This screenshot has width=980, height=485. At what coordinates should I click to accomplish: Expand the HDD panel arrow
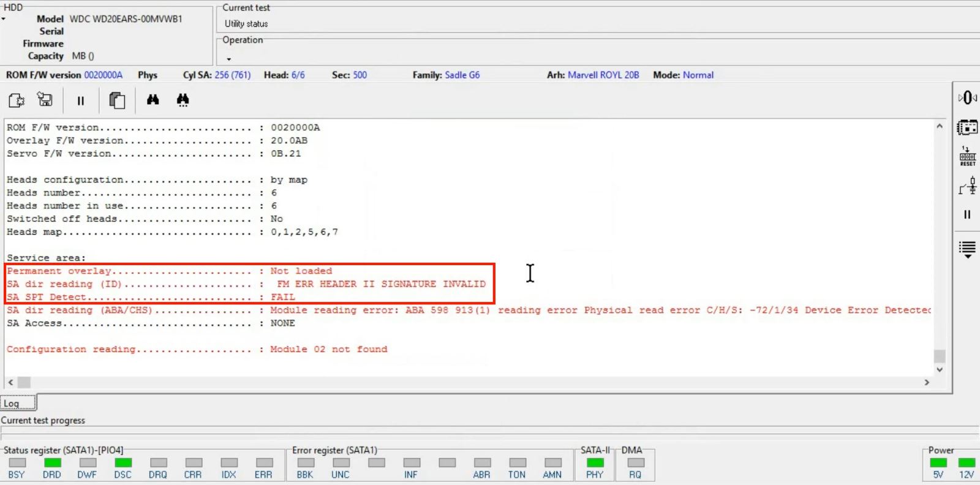(x=4, y=19)
